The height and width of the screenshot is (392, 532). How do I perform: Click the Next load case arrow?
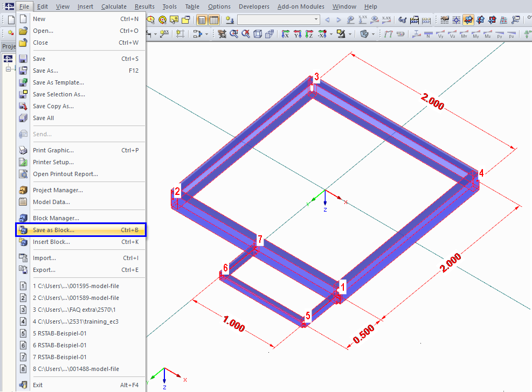(x=338, y=20)
